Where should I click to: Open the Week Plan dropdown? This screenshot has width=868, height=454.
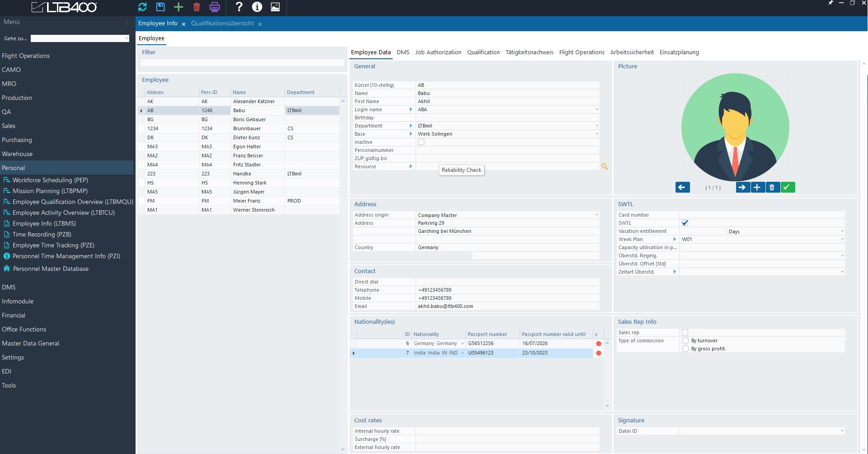[x=842, y=239]
